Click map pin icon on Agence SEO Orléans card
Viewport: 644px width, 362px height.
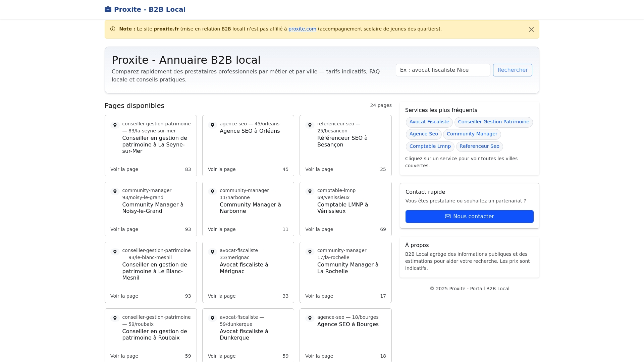tap(212, 125)
